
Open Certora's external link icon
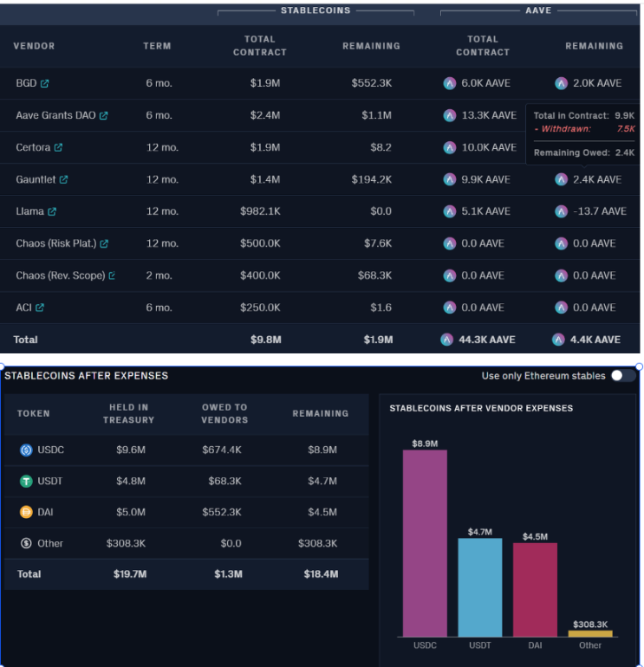click(59, 148)
